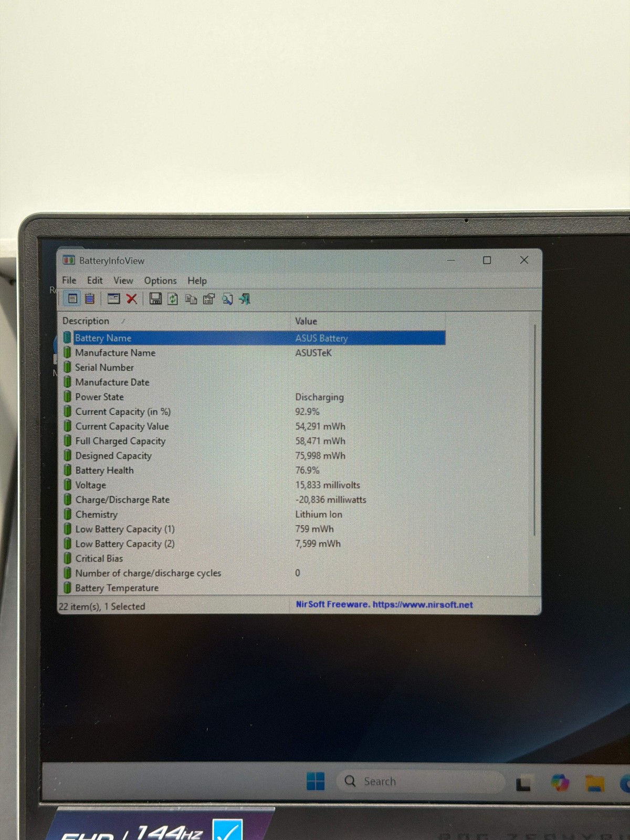This screenshot has width=630, height=840.
Task: Click the battery icon beside Chemistry row
Action: coord(67,514)
